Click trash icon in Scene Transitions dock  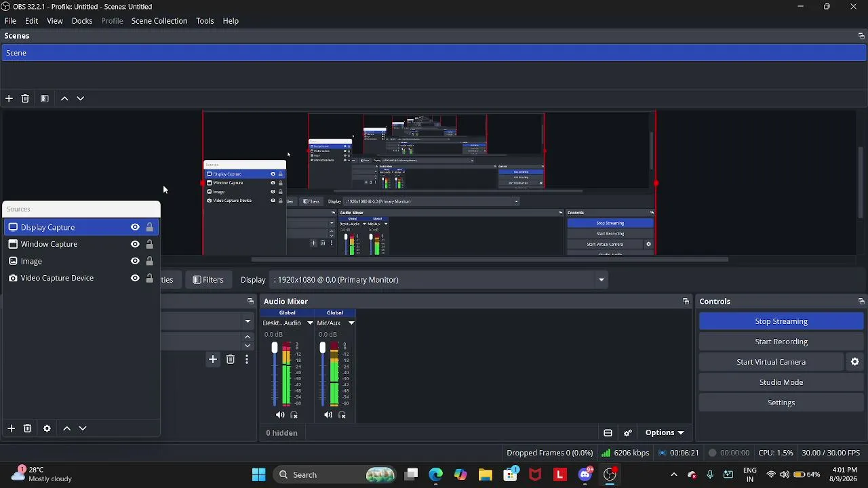231,359
